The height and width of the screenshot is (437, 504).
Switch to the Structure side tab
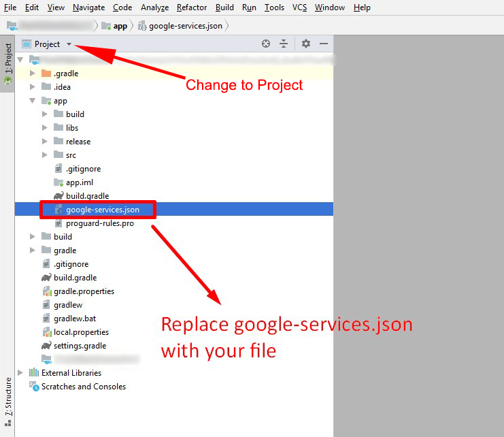pos(8,397)
